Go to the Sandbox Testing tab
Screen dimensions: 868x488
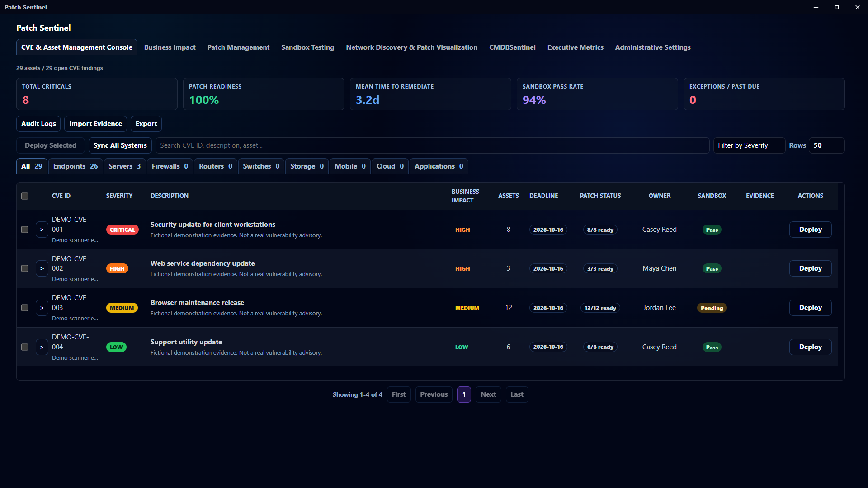tap(308, 47)
